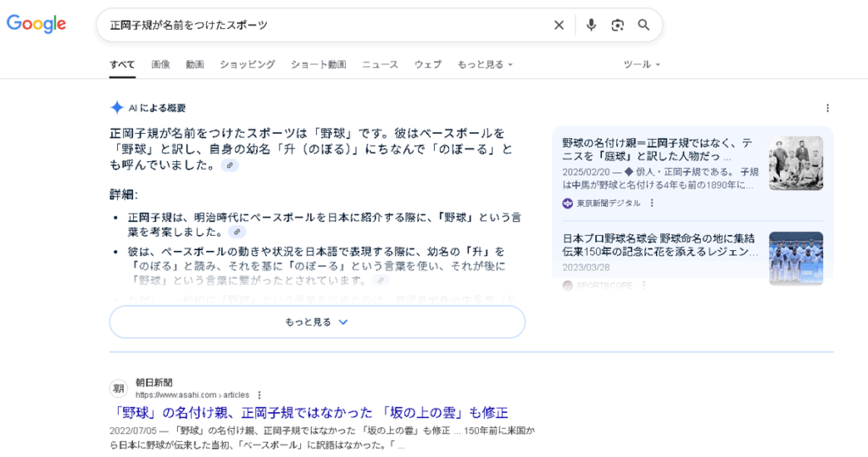Switch to the 画像 tab
Image resolution: width=868 pixels, height=457 pixels.
pos(161,64)
